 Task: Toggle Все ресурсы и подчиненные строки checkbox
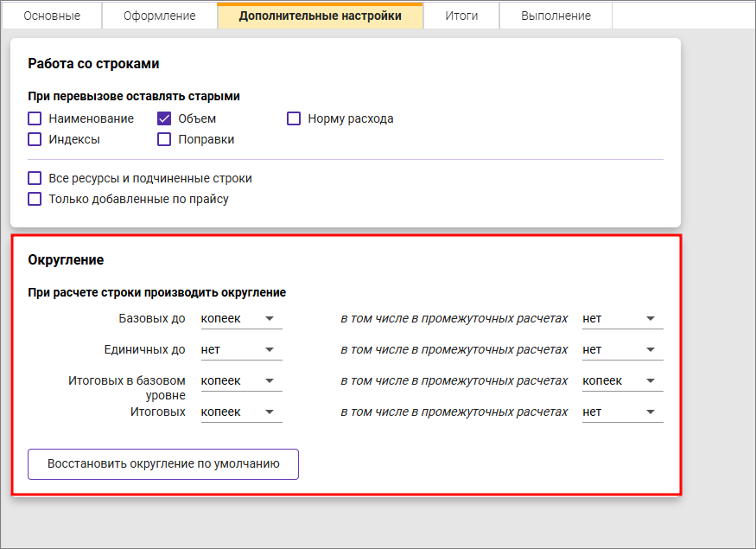35,178
